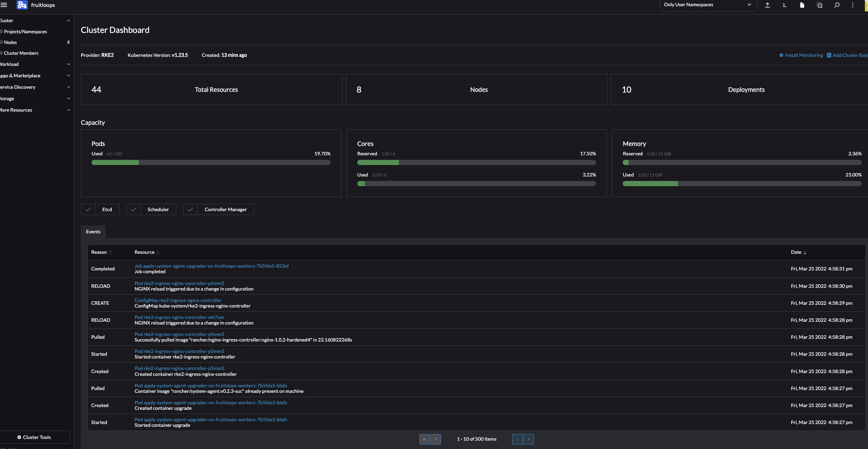Click the Etcd health check indicator
This screenshot has width=868, height=449.
point(100,209)
